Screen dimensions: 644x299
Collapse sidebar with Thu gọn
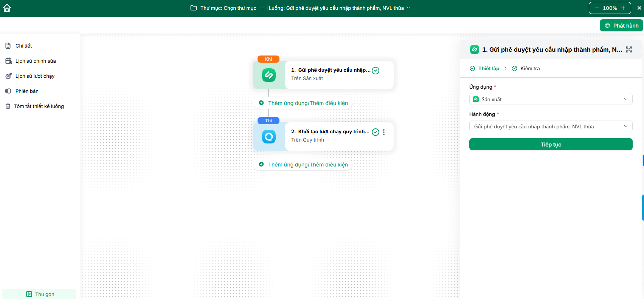[39, 294]
